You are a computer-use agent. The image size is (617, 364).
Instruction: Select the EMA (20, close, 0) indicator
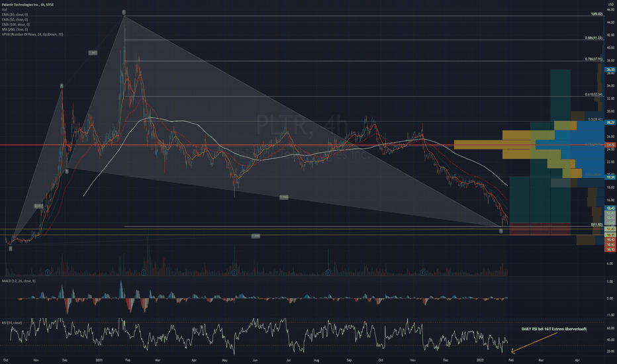click(15, 15)
